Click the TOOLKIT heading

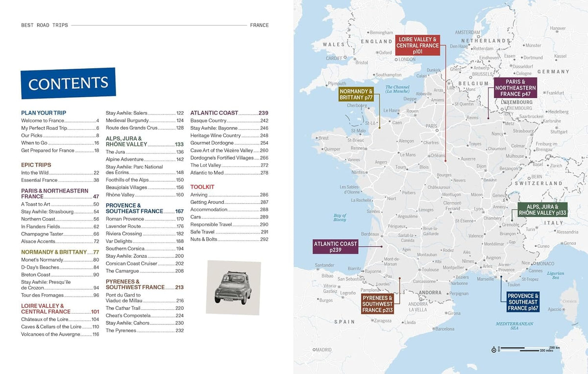[202, 187]
